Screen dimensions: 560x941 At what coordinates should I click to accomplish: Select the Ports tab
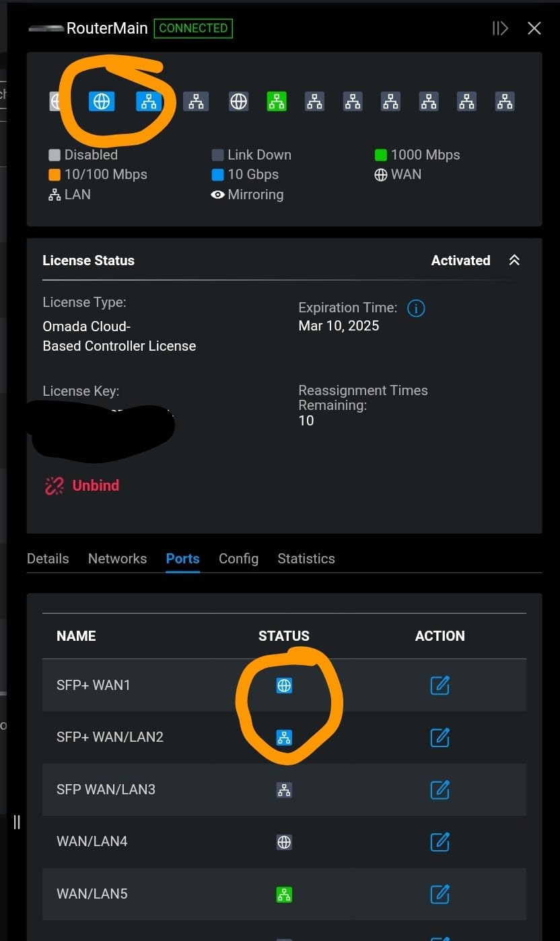point(182,559)
